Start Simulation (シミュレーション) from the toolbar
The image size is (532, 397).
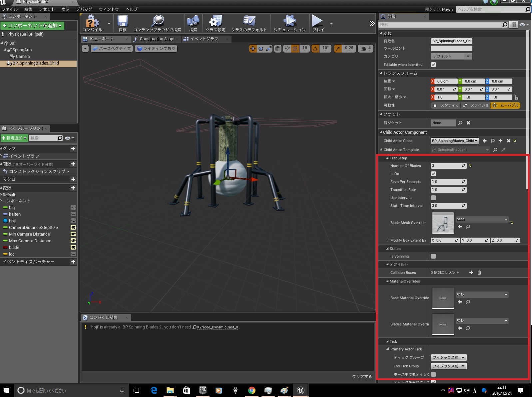tap(289, 22)
